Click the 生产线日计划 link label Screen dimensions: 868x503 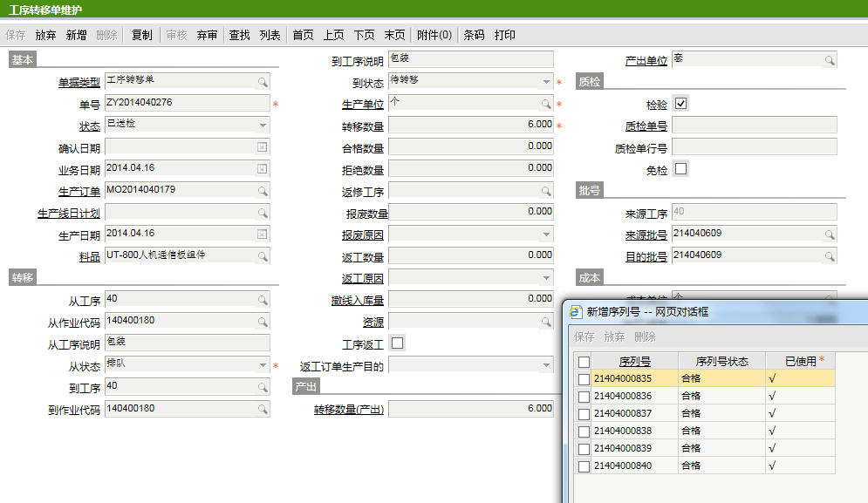point(69,214)
